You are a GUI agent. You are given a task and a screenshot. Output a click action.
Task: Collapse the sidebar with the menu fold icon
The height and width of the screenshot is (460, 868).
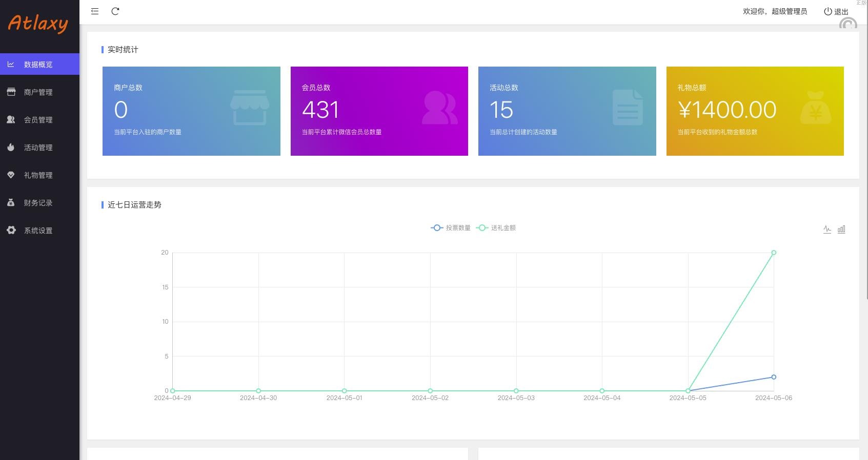95,11
